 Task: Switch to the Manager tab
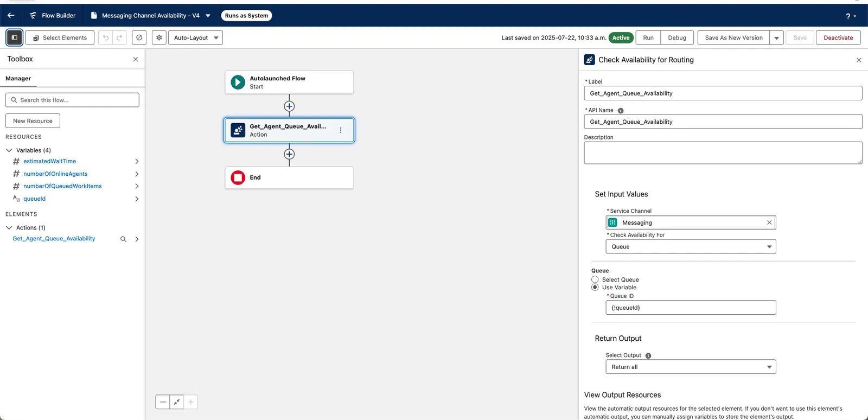(18, 79)
